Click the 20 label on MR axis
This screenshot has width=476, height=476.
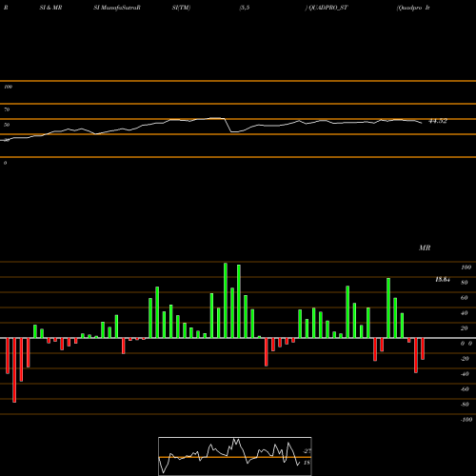[465, 328]
